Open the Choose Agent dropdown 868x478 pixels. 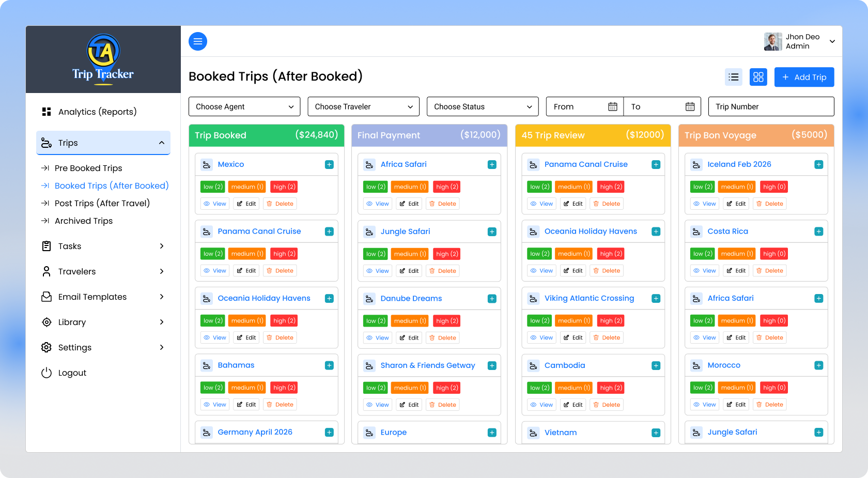[244, 106]
